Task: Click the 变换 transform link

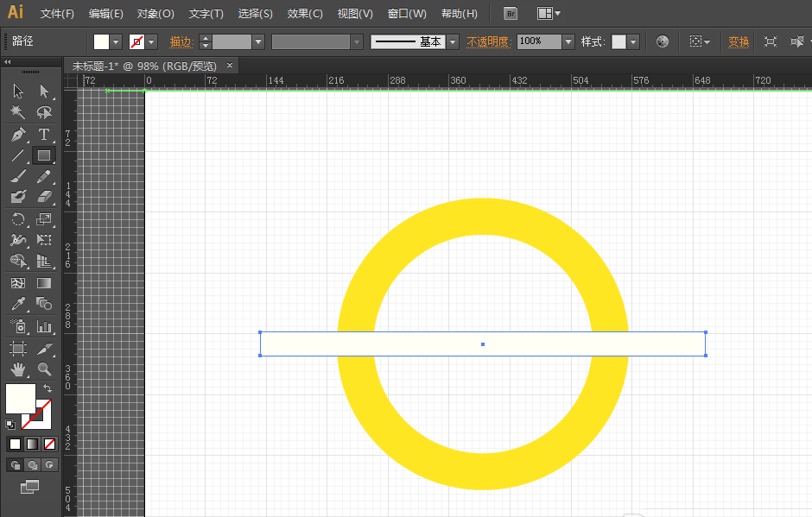Action: click(739, 41)
